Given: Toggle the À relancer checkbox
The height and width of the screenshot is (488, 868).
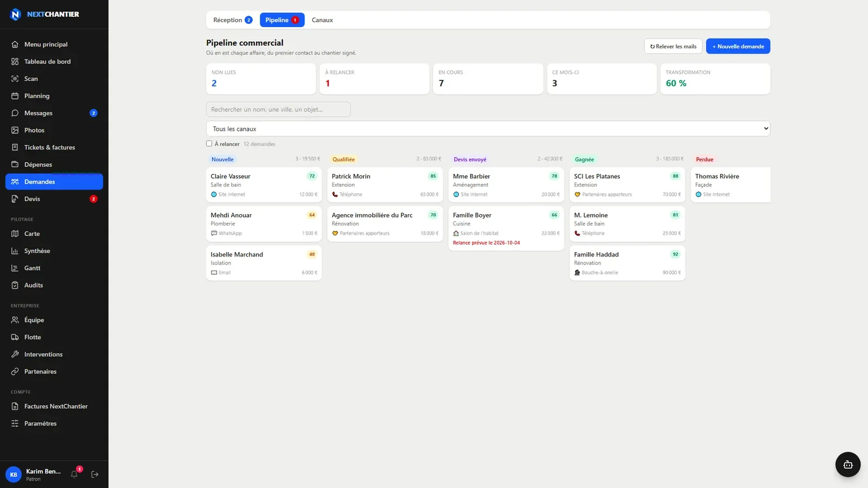Looking at the screenshot, I should 209,144.
